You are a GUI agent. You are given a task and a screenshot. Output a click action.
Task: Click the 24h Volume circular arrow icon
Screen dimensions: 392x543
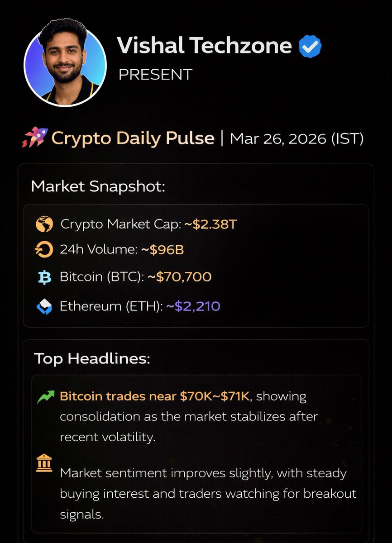pyautogui.click(x=44, y=250)
